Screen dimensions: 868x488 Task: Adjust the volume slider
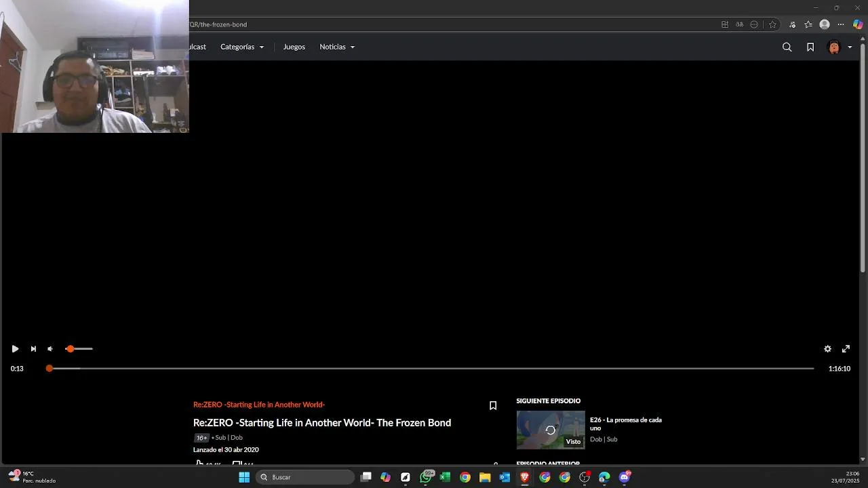coord(79,349)
